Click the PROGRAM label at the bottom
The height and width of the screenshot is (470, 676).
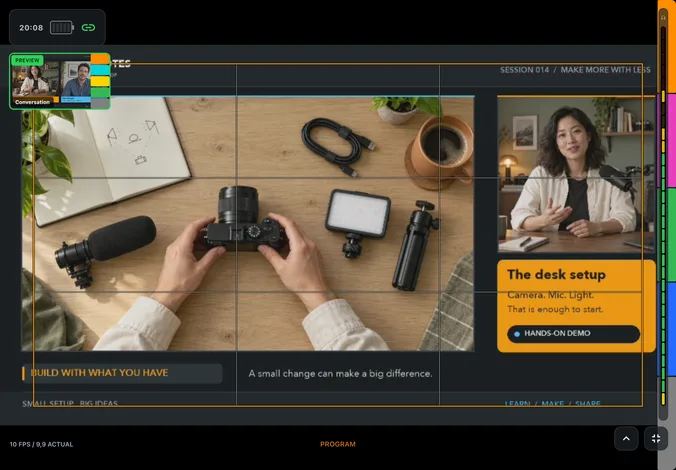click(x=338, y=444)
